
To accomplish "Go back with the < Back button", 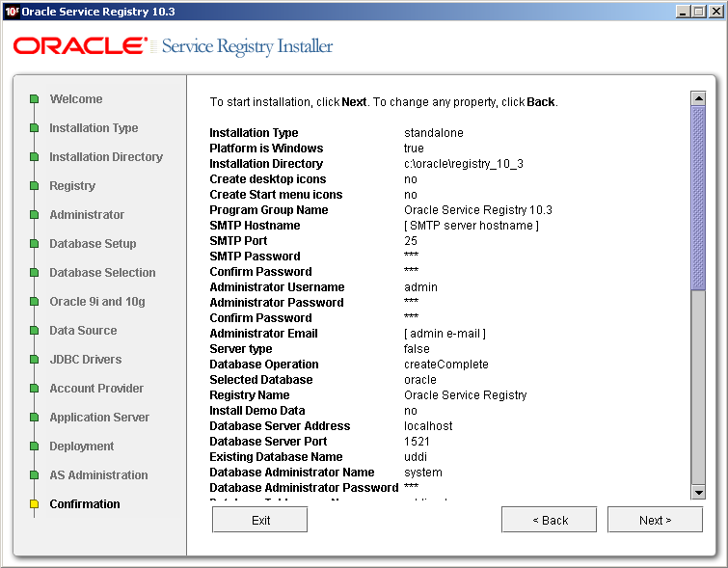I will point(550,520).
